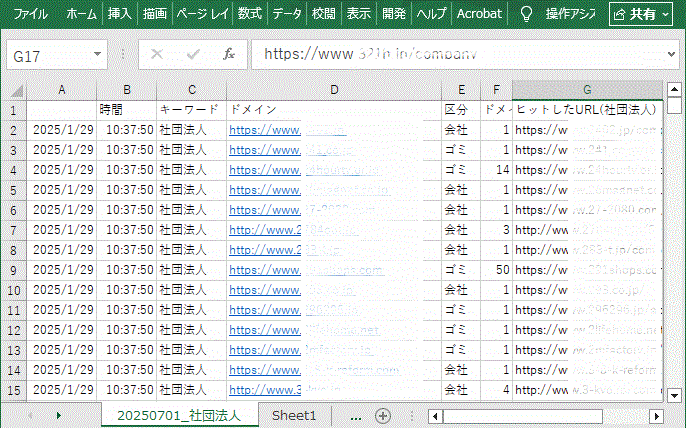Click the vertical scrollbar up arrow

pyautogui.click(x=674, y=89)
